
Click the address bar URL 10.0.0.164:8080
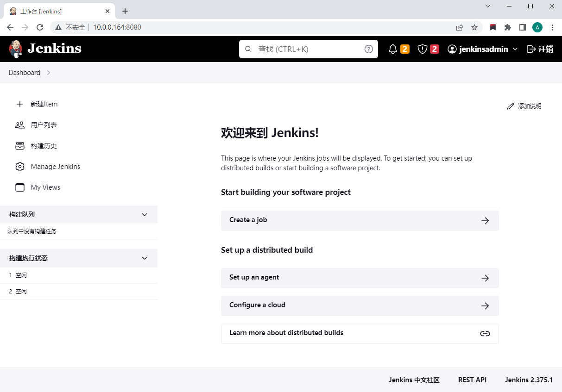tap(117, 27)
